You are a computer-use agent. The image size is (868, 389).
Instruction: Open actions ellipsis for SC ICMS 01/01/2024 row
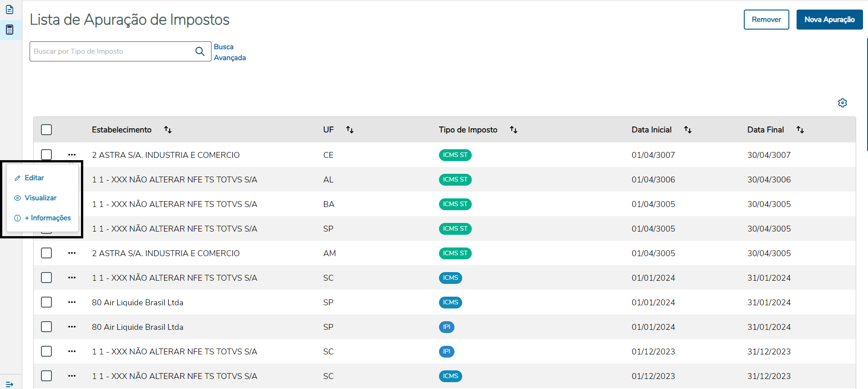(72, 278)
